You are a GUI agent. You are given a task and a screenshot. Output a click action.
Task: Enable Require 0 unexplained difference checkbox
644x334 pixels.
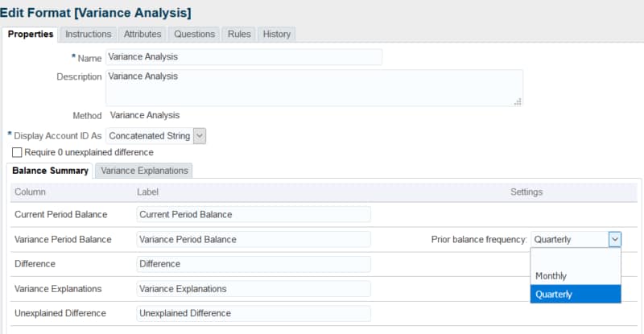tap(17, 152)
